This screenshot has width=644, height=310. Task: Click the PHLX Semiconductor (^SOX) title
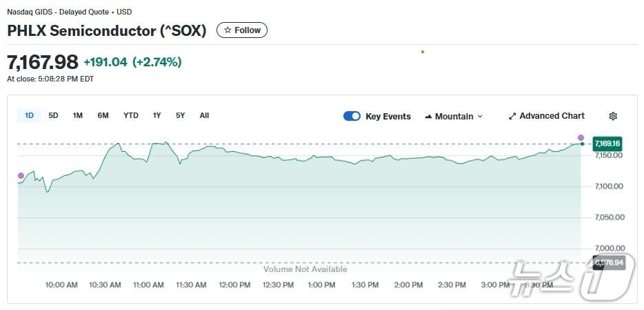[x=107, y=30]
